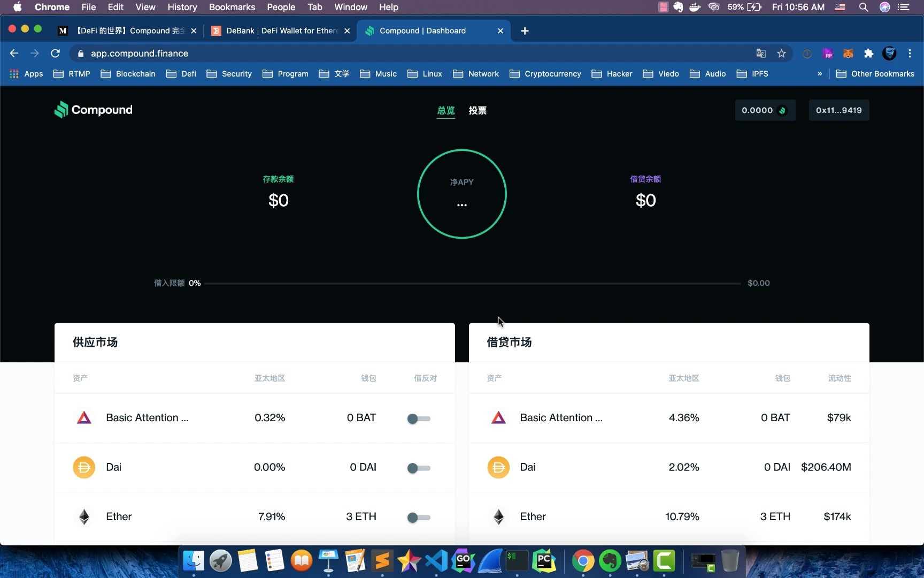Open the Network bookmarks folder
The width and height of the screenshot is (924, 578).
[x=476, y=74]
